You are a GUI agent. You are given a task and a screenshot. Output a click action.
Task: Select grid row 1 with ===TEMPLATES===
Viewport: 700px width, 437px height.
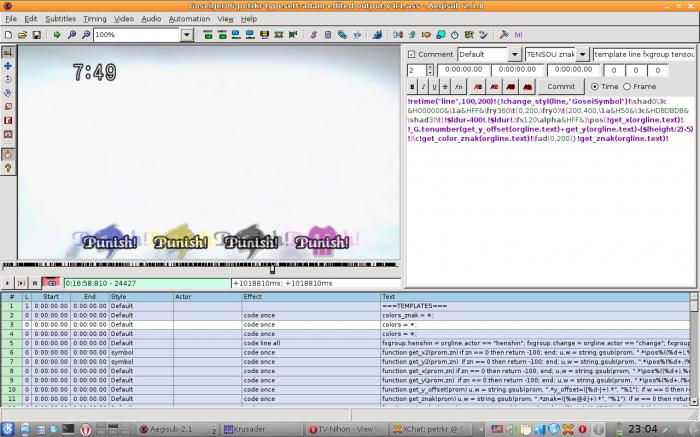coord(345,306)
